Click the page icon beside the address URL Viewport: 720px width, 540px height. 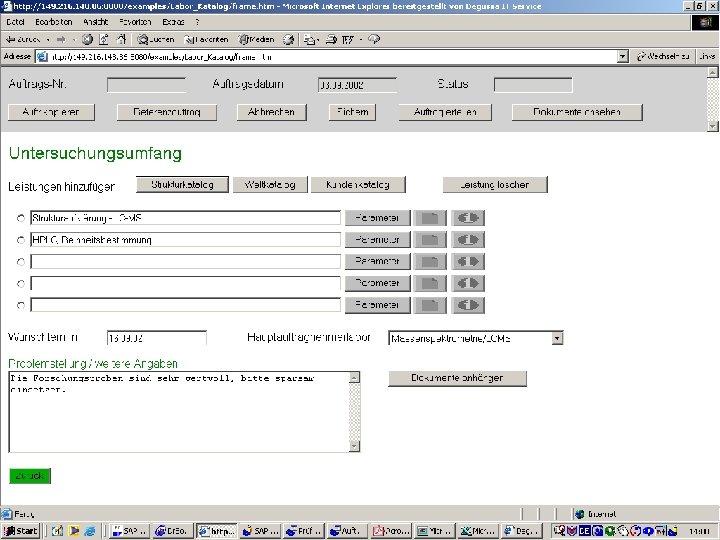coord(42,57)
